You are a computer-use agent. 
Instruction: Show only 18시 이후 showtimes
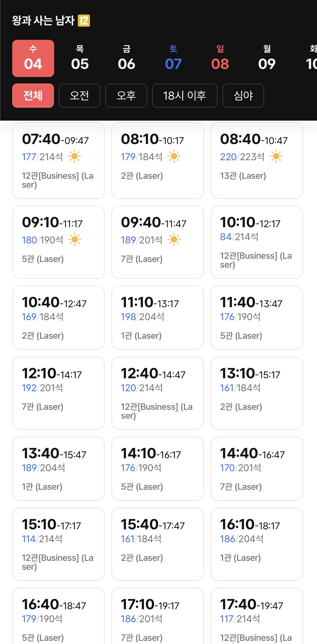tap(185, 96)
